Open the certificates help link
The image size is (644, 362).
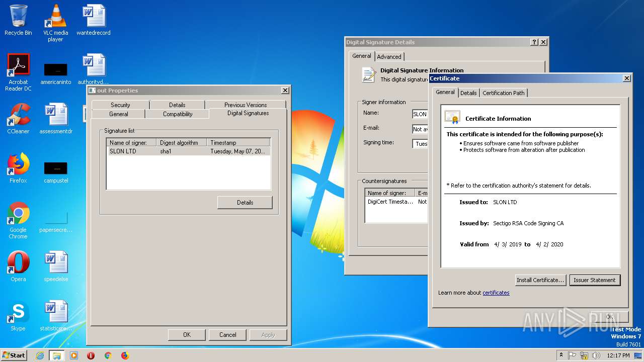coord(496,293)
